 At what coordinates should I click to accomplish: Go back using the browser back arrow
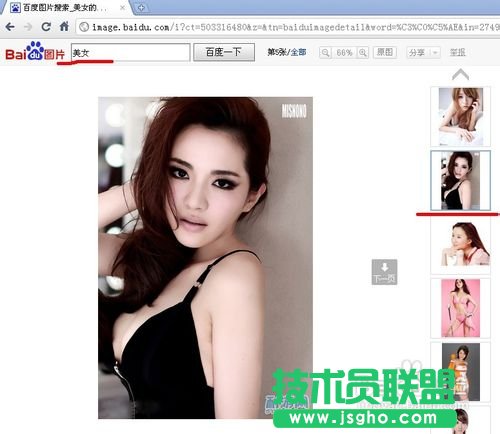(10, 27)
